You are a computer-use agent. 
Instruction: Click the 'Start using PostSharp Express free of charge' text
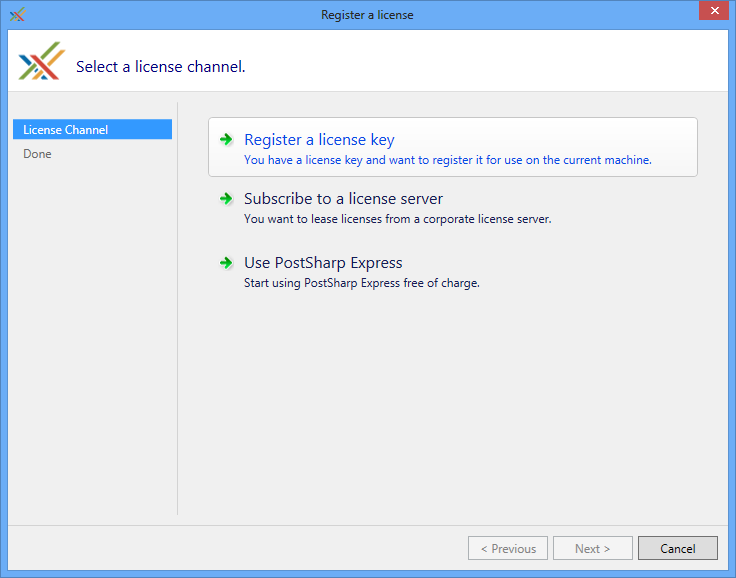[362, 283]
